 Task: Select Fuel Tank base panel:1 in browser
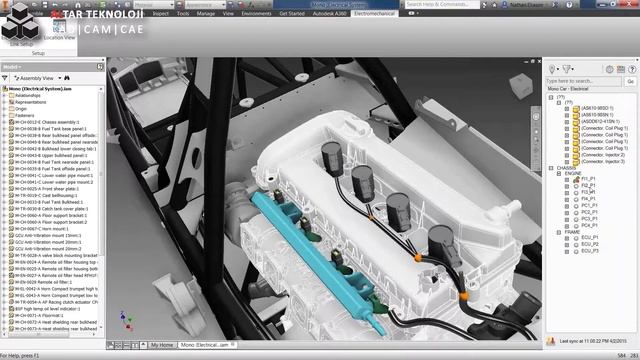pyautogui.click(x=51, y=129)
